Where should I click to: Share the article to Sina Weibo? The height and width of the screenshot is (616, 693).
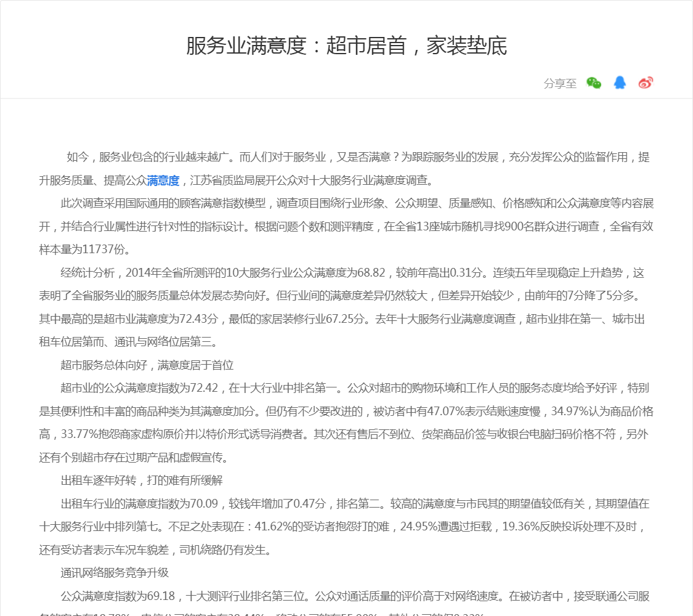(646, 83)
